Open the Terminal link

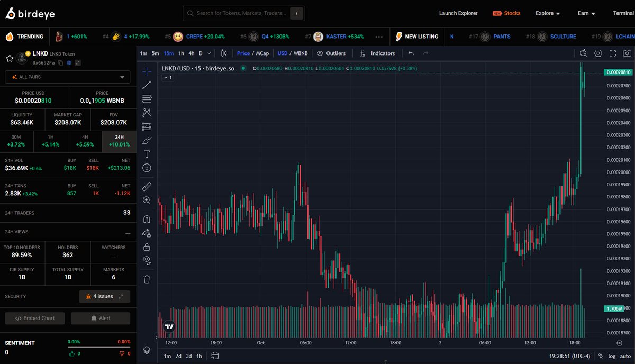point(623,13)
